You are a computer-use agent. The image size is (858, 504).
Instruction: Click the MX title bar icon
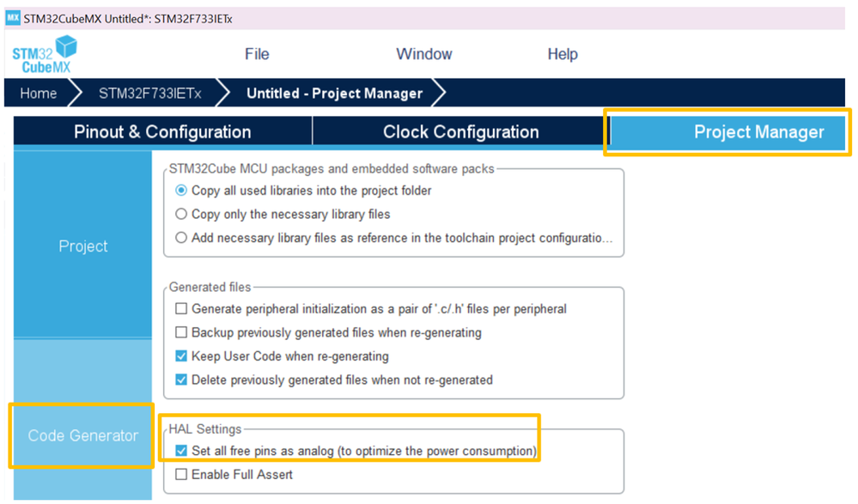[x=13, y=18]
